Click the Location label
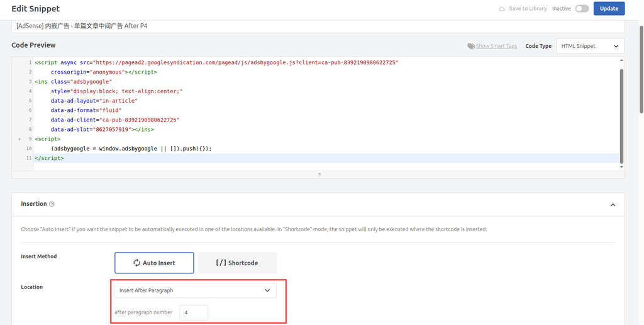This screenshot has height=325, width=644. [x=31, y=287]
